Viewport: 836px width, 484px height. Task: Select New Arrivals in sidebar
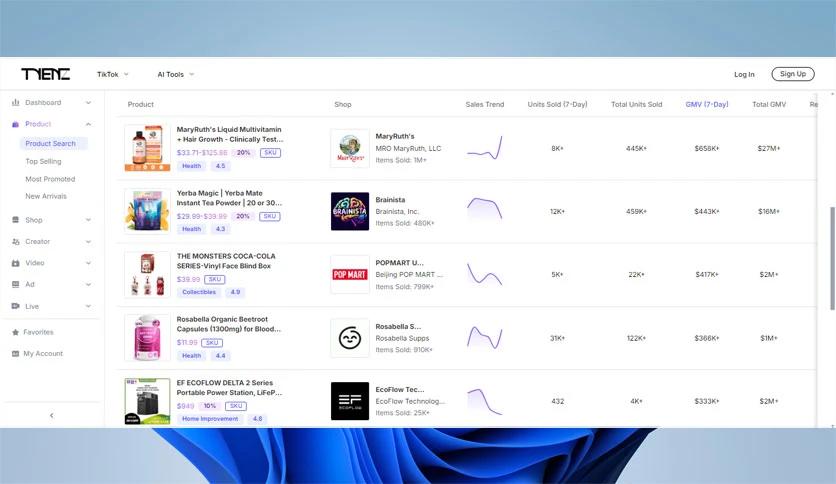coord(46,196)
